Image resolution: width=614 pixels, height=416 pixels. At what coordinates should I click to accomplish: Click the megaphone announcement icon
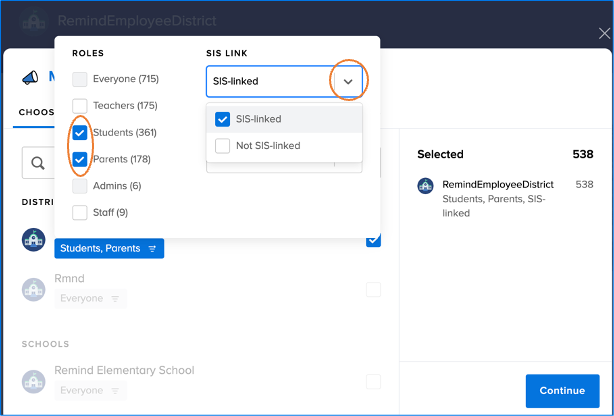coord(31,77)
